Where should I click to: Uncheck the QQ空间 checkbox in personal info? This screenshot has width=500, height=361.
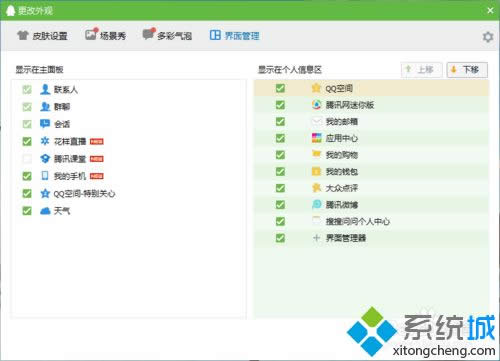click(x=280, y=88)
